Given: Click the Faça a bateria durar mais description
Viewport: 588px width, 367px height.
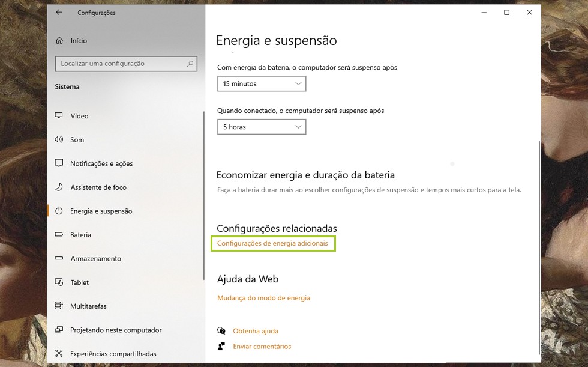Looking at the screenshot, I should (x=369, y=190).
